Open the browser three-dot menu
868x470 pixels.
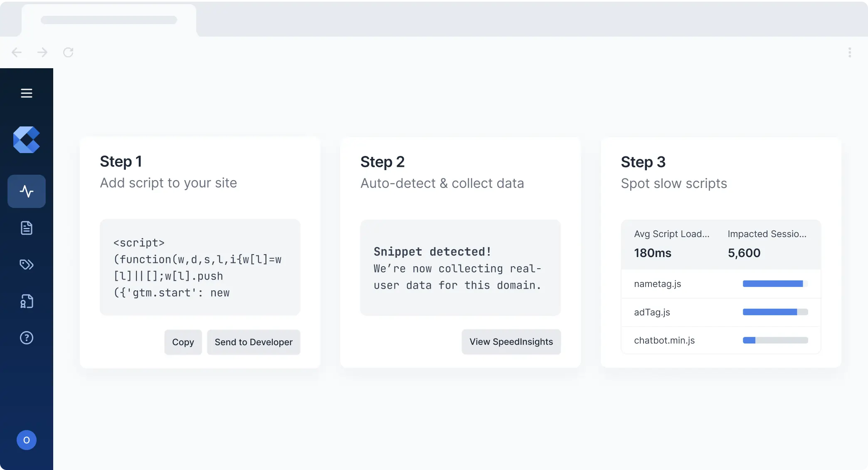tap(850, 52)
